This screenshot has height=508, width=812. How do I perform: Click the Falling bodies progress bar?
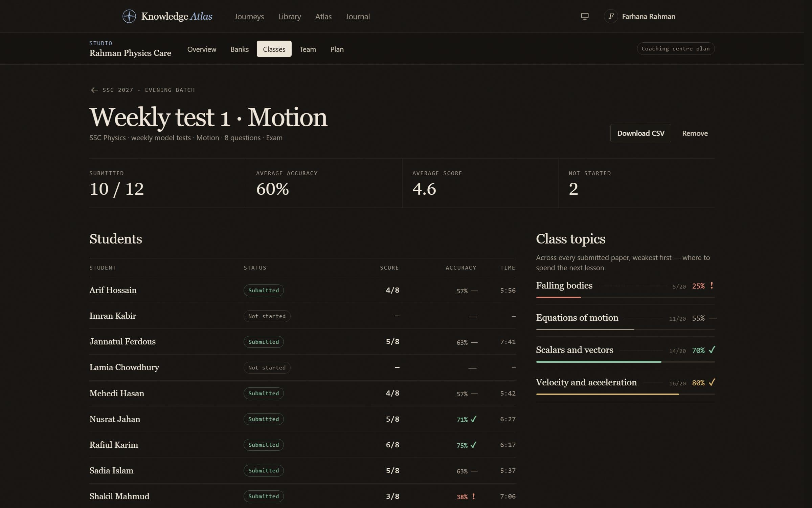pos(625,297)
